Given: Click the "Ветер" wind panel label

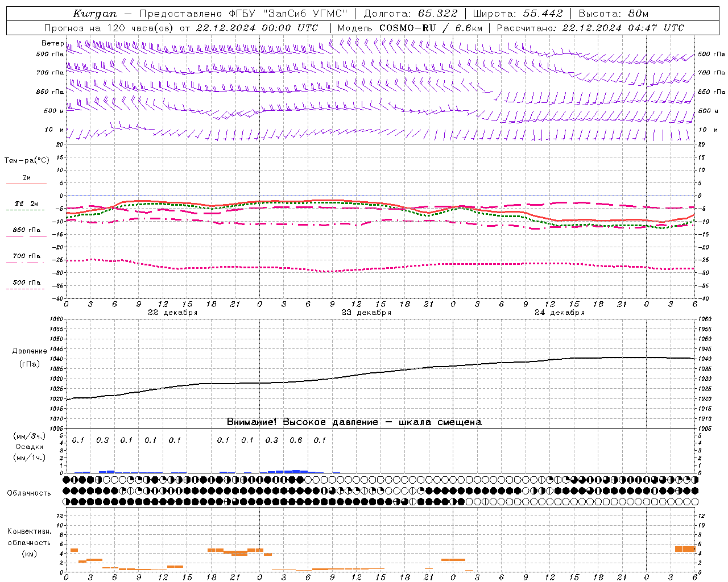Looking at the screenshot, I should [x=52, y=43].
